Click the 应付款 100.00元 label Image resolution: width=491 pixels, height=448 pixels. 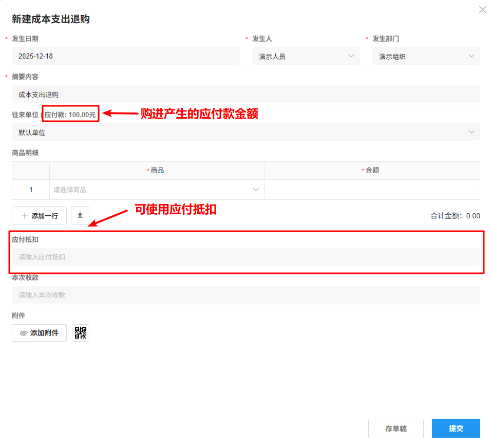tap(70, 115)
